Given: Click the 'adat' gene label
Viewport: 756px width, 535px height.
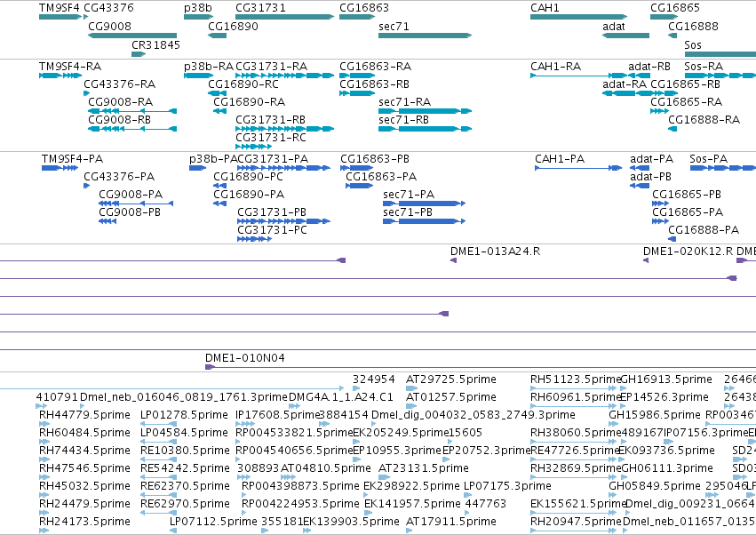Looking at the screenshot, I should pyautogui.click(x=614, y=26).
